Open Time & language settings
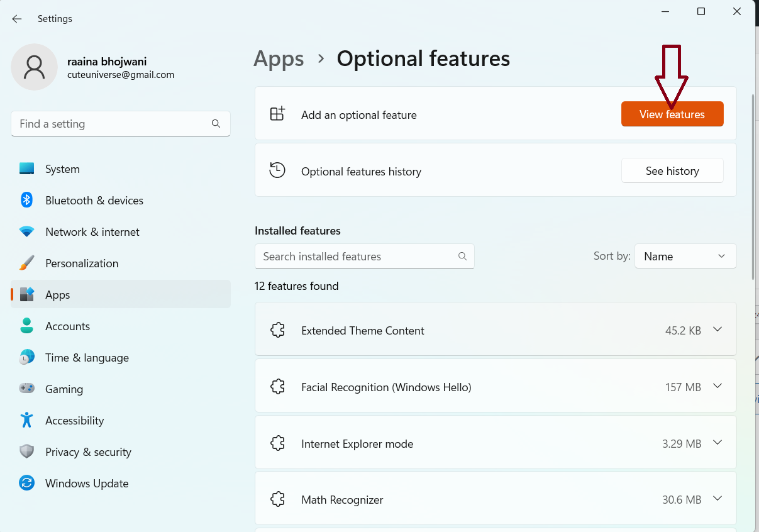 pos(87,358)
